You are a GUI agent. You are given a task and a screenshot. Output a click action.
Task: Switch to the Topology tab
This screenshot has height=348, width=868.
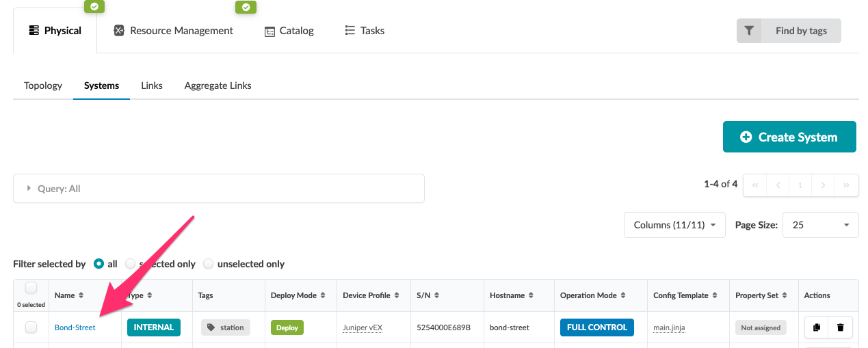43,85
